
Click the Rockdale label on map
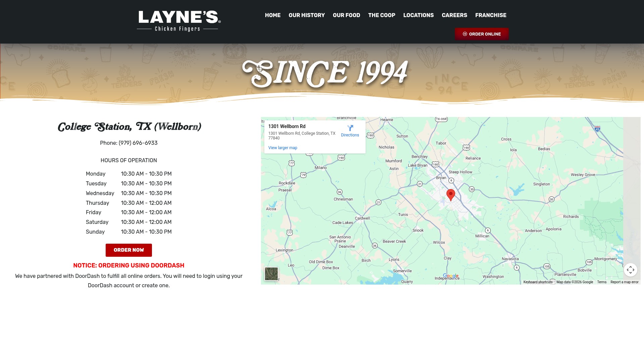[x=287, y=183]
